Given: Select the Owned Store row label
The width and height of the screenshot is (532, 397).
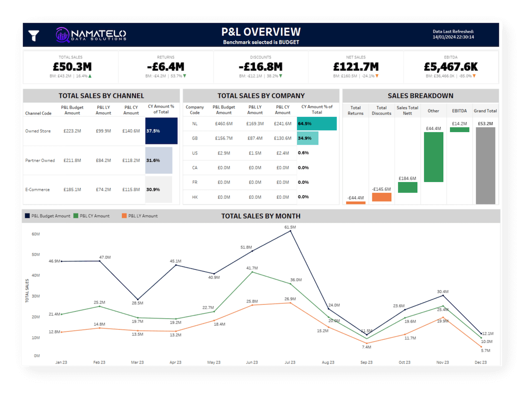Looking at the screenshot, I should coord(38,131).
